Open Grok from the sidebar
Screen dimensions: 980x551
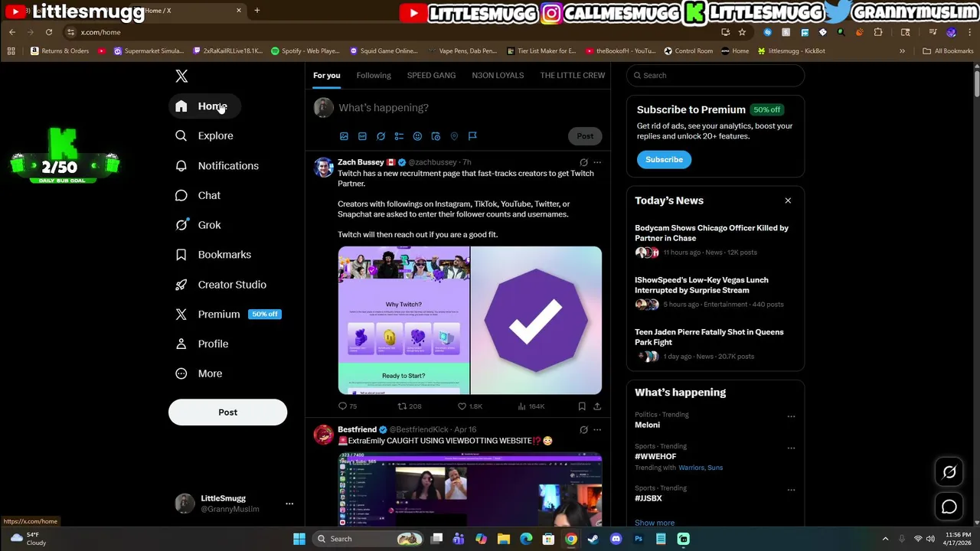click(x=198, y=225)
